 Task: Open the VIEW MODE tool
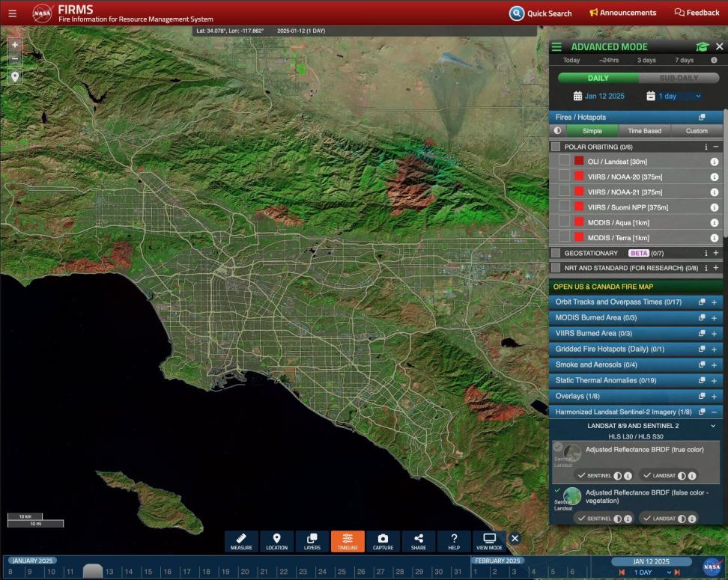[489, 542]
